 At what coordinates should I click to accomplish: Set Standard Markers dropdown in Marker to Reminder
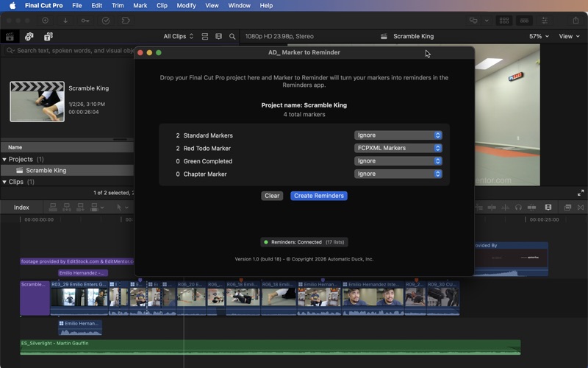pyautogui.click(x=398, y=135)
